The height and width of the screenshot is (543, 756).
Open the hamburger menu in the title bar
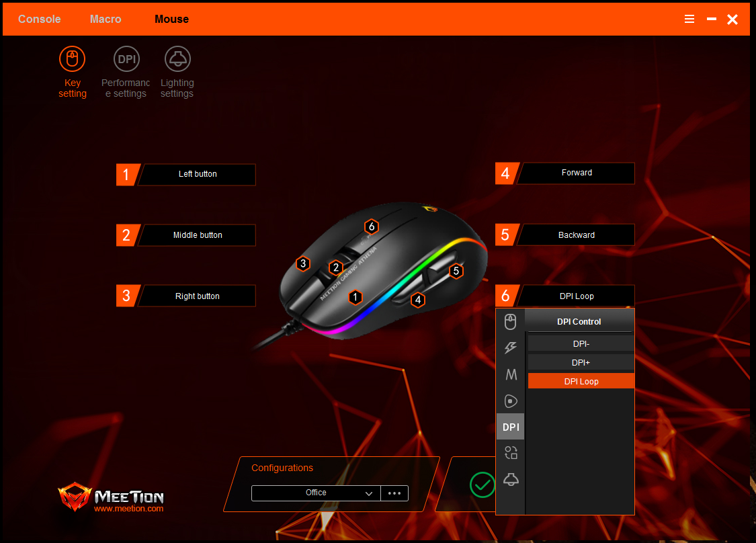click(x=689, y=19)
